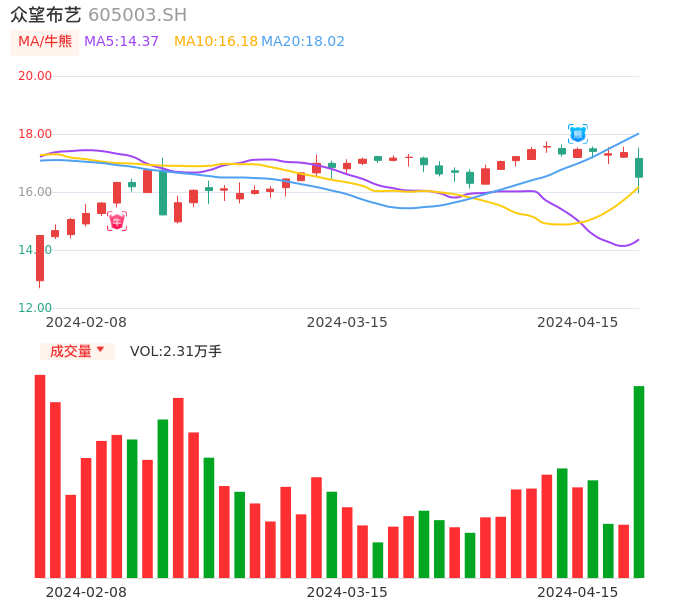
Task: Toggle the MA20 blue line legend
Action: point(302,42)
